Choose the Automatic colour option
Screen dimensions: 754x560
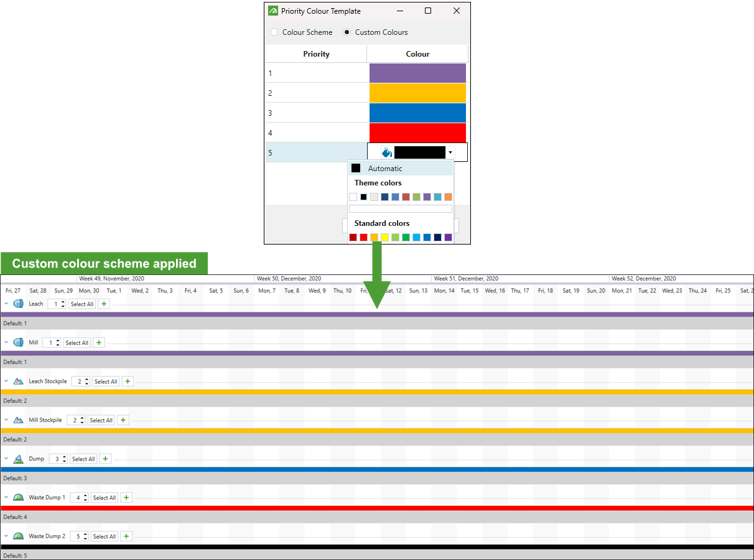(x=400, y=169)
